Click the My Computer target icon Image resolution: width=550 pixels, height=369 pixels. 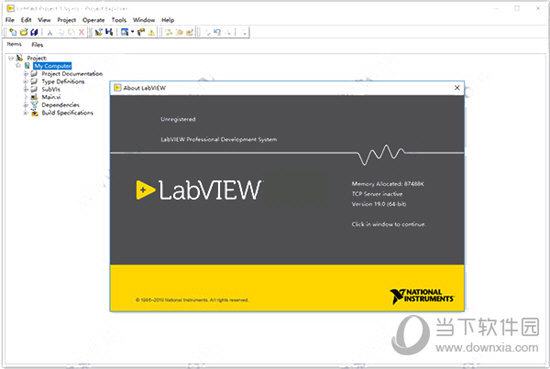27,66
